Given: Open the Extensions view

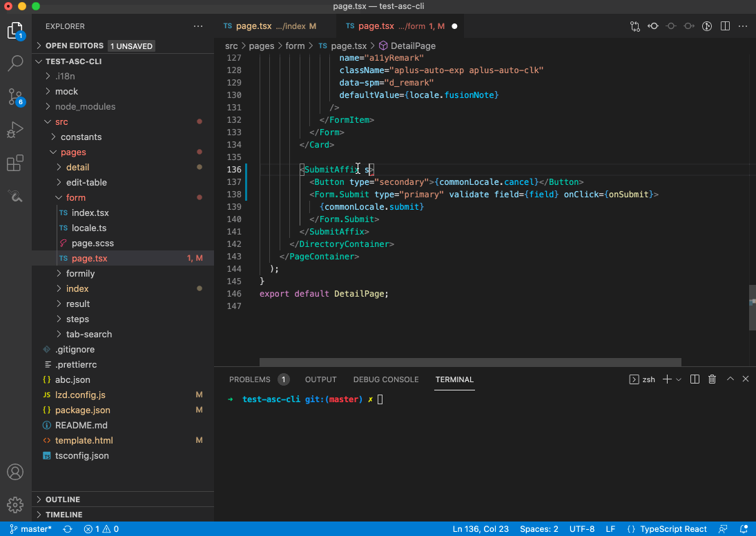Looking at the screenshot, I should [x=15, y=163].
